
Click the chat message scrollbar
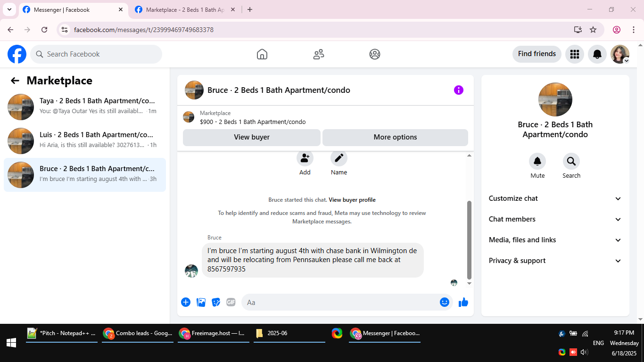[x=469, y=240]
